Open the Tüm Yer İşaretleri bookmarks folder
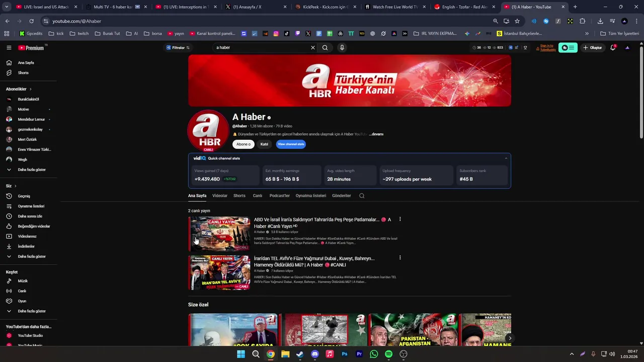This screenshot has width=644, height=362. 620,34
